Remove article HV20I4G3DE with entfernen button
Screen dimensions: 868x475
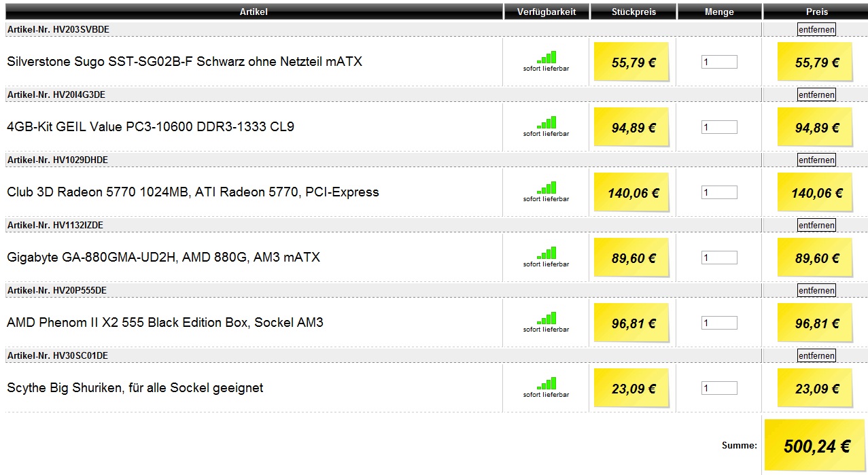pos(816,94)
